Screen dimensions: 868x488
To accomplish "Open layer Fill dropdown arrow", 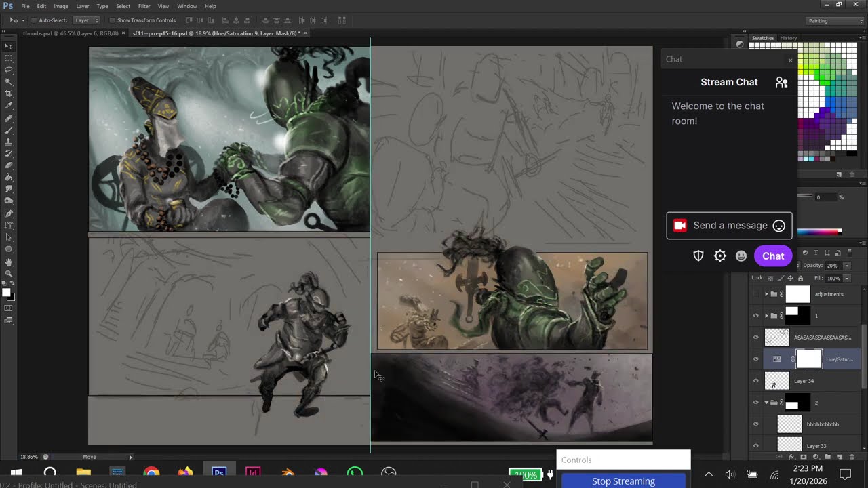I will point(847,278).
